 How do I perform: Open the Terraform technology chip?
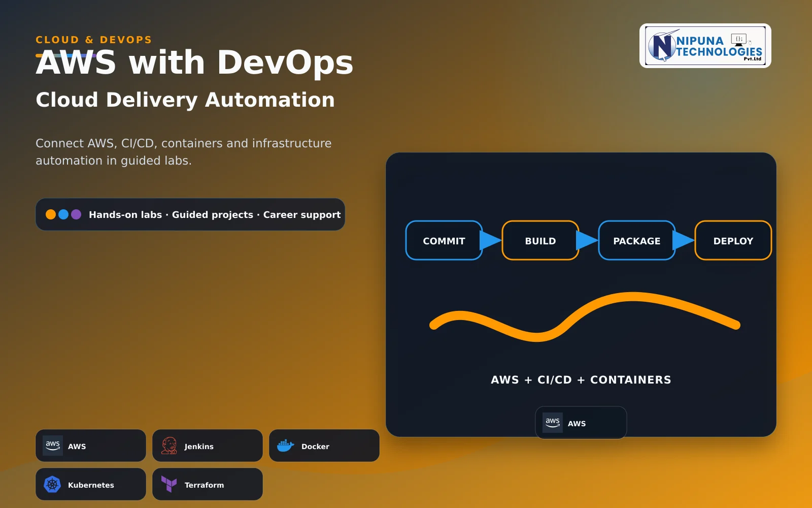[208, 484]
